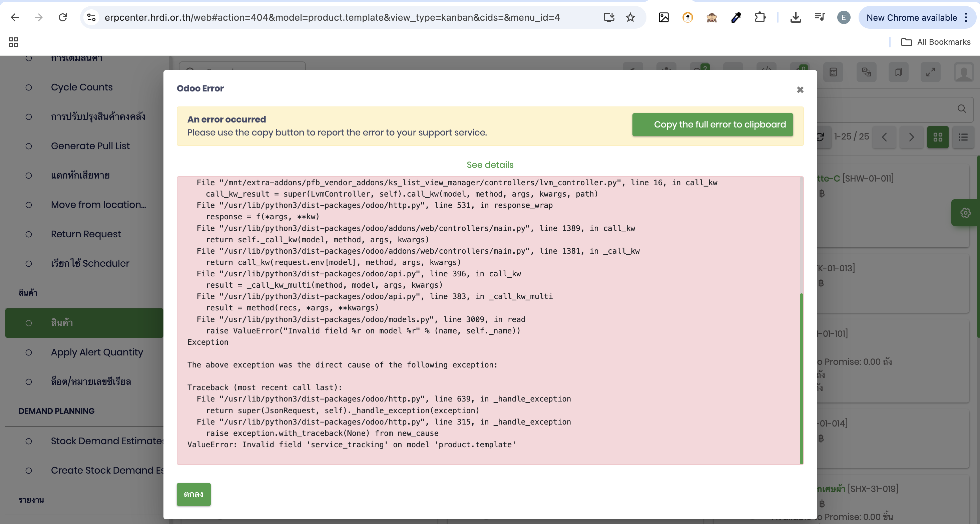980x524 pixels.
Task: Switch to list view icon
Action: point(963,137)
